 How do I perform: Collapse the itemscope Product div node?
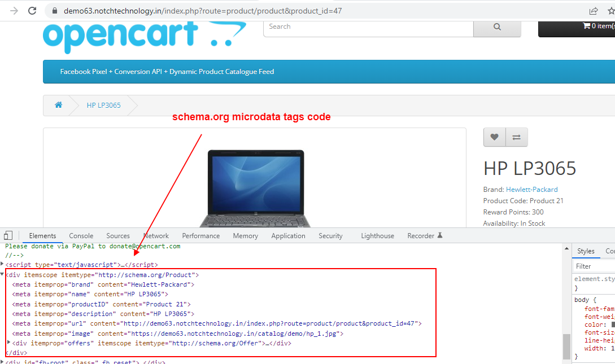(4, 274)
